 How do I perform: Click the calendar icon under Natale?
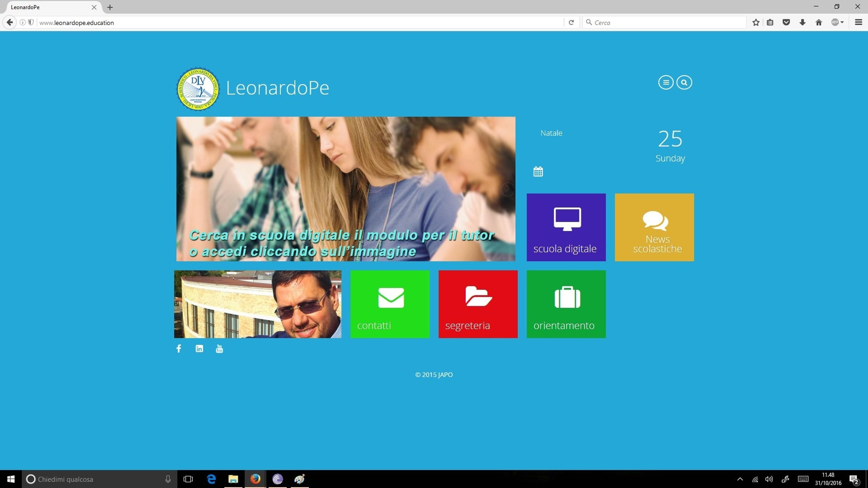[x=538, y=171]
